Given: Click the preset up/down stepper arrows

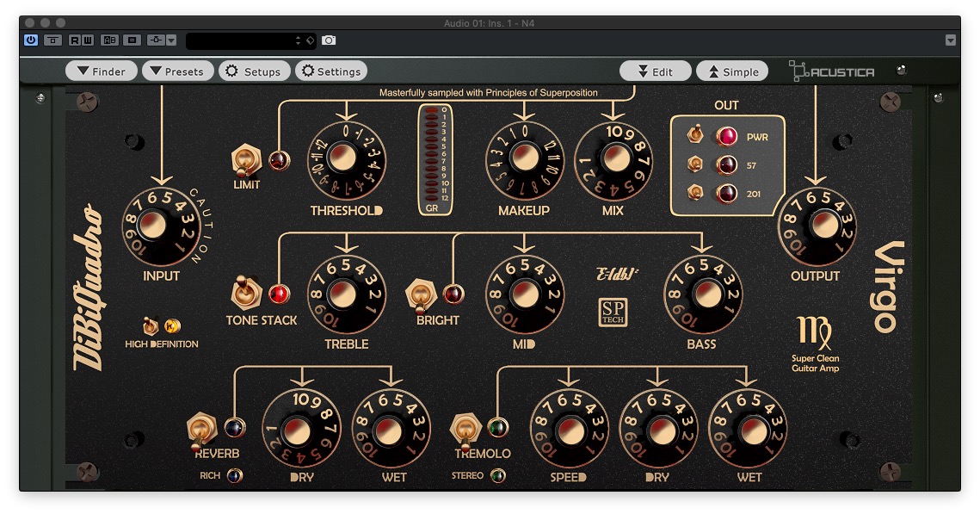Looking at the screenshot, I should pos(298,40).
